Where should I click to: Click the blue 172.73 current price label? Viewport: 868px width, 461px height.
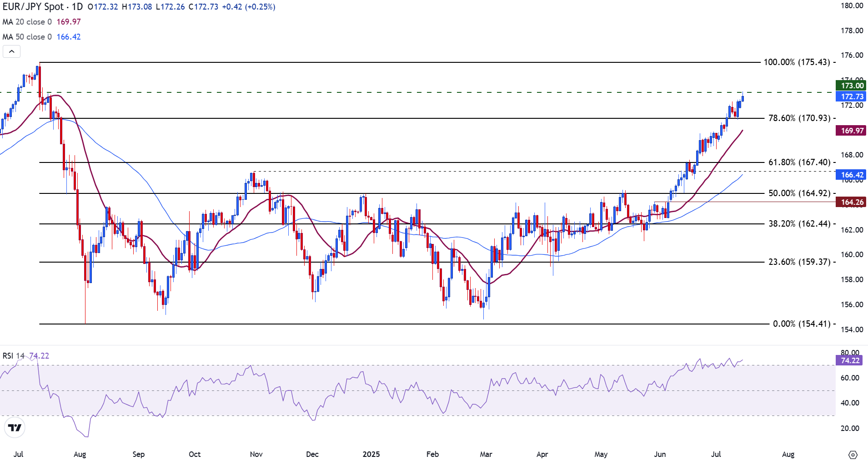click(x=851, y=96)
